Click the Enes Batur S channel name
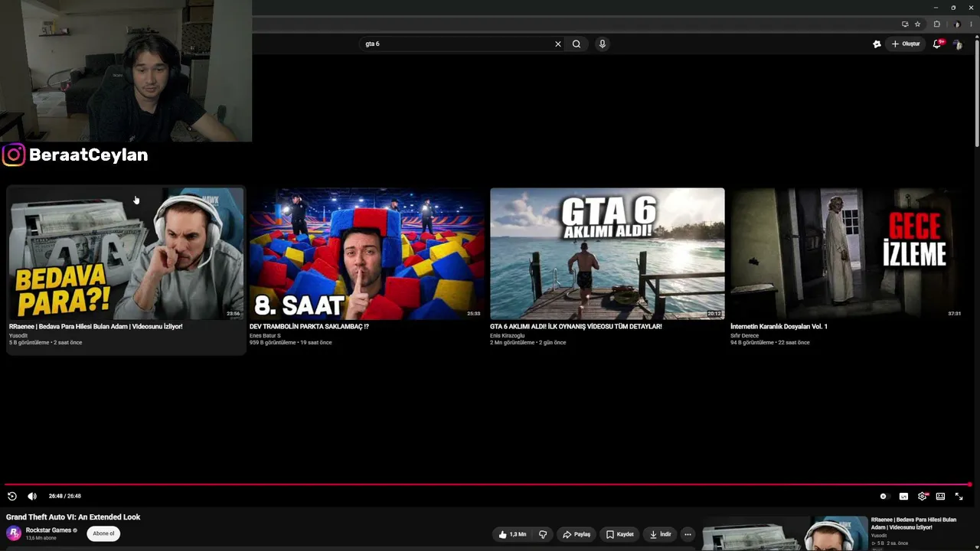980x551 pixels. [265, 335]
